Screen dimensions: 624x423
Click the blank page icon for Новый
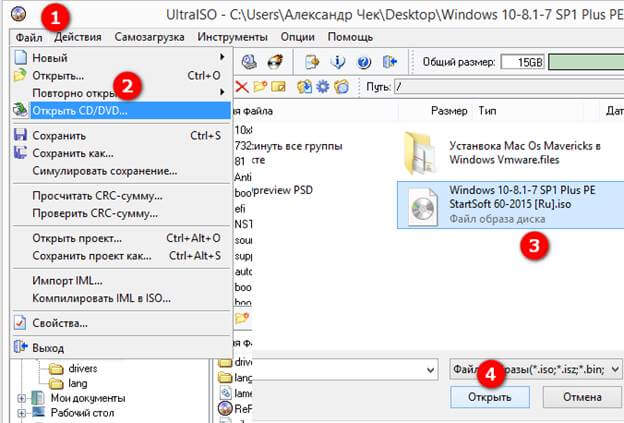pyautogui.click(x=20, y=57)
